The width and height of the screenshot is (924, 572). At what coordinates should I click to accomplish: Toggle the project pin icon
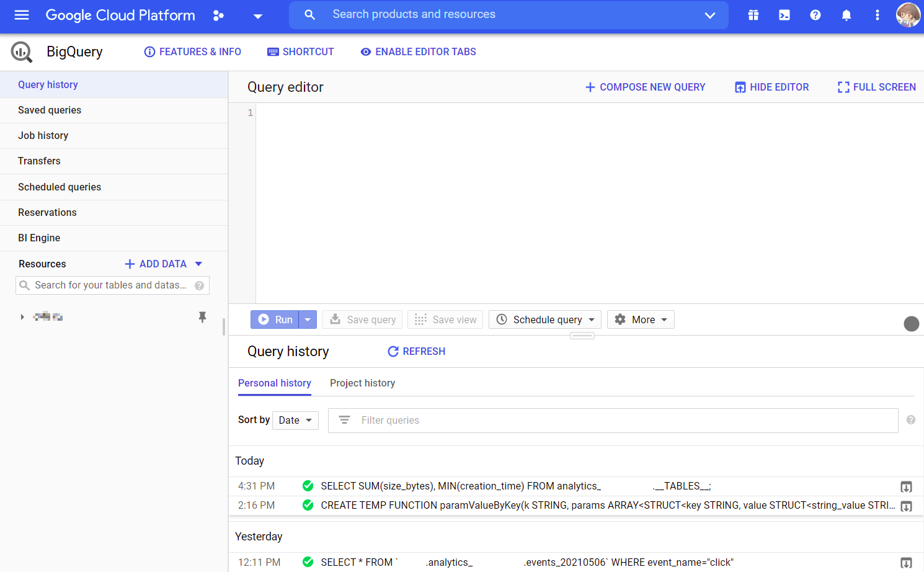coord(202,317)
